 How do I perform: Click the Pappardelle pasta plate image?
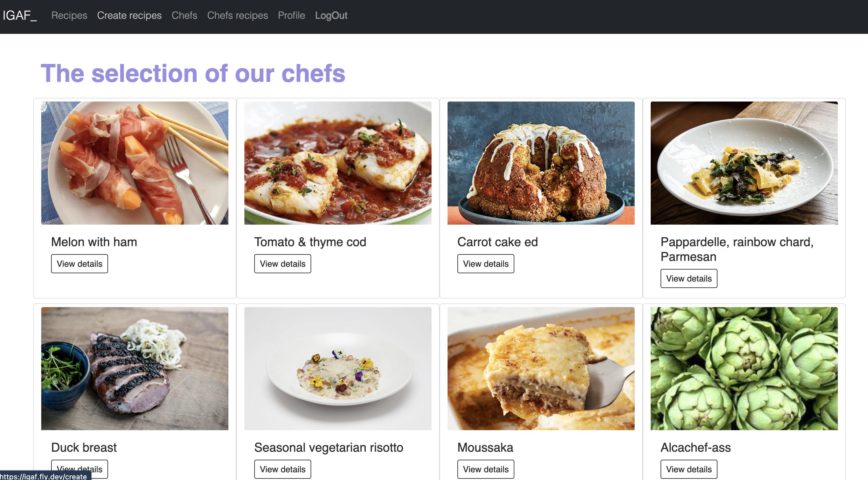[744, 163]
